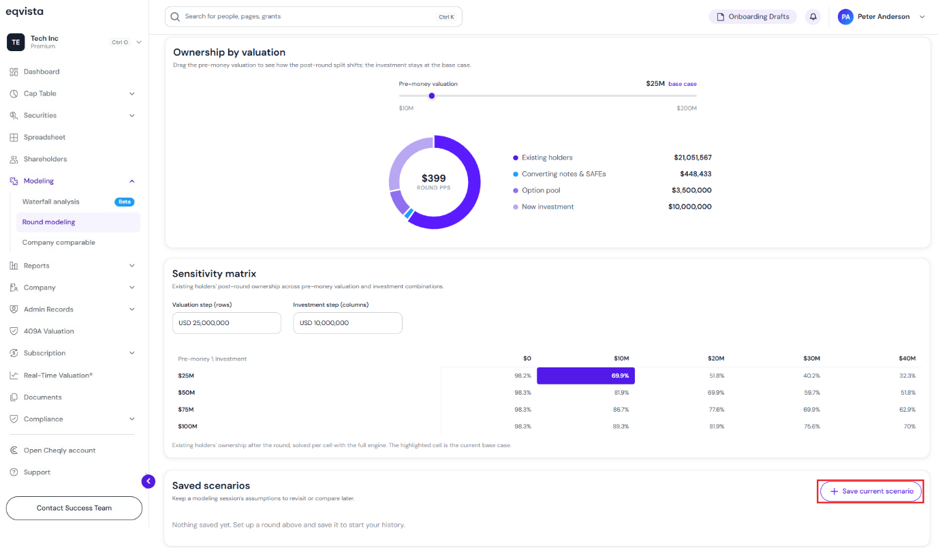Image resolution: width=938 pixels, height=548 pixels.
Task: Click the 409A Valuation check icon
Action: click(x=14, y=331)
